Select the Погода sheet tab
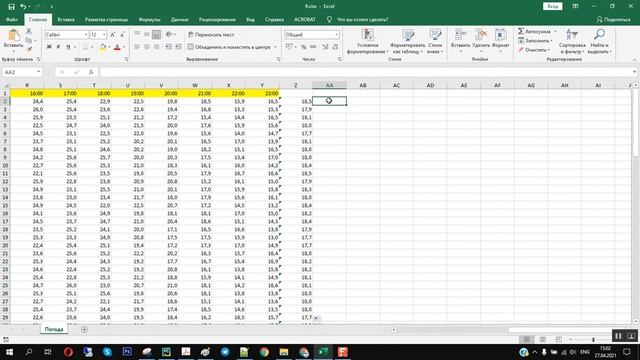Screen dimensions: 640x360 click(54, 329)
